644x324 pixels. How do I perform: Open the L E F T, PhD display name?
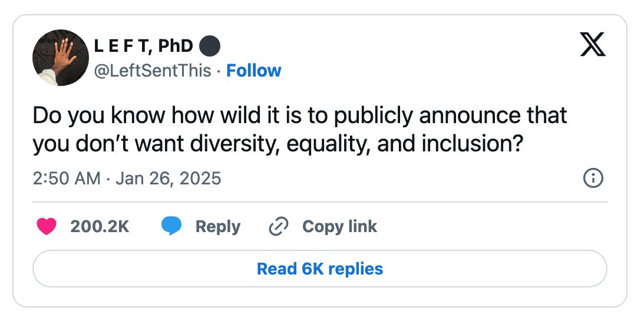[143, 46]
